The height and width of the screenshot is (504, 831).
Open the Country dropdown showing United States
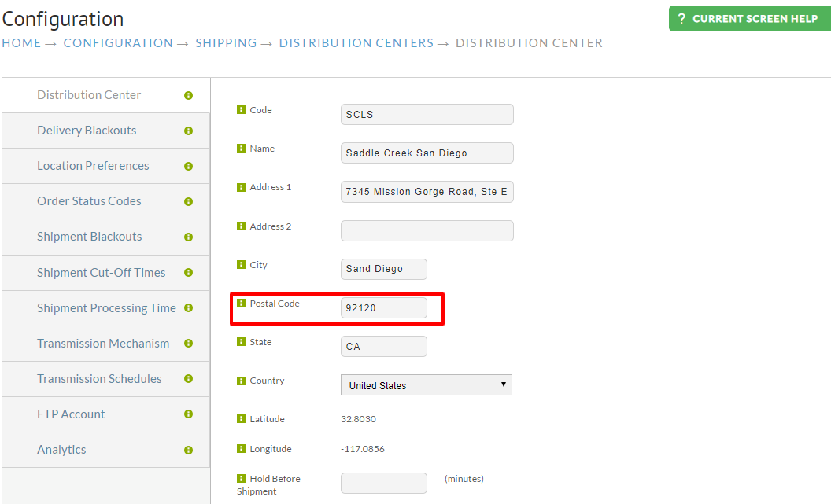coord(426,385)
